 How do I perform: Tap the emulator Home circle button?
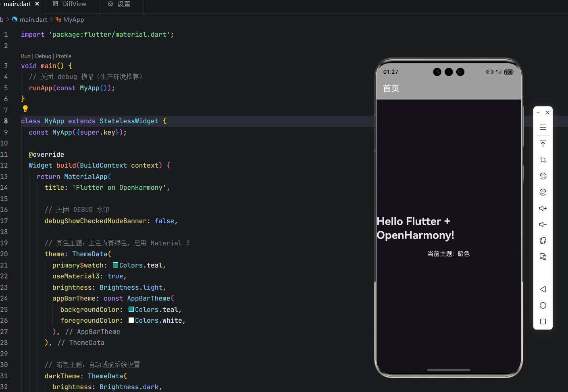point(543,305)
